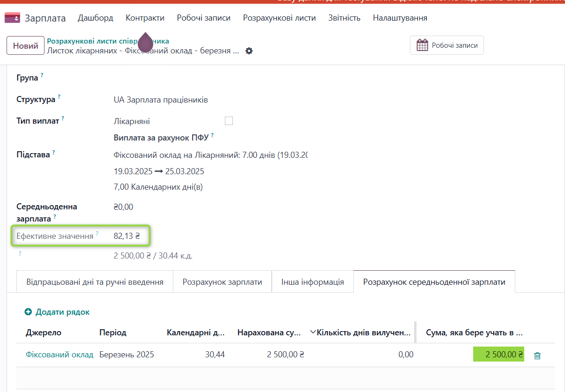Click the Новий button
565x392 pixels.
click(x=25, y=46)
